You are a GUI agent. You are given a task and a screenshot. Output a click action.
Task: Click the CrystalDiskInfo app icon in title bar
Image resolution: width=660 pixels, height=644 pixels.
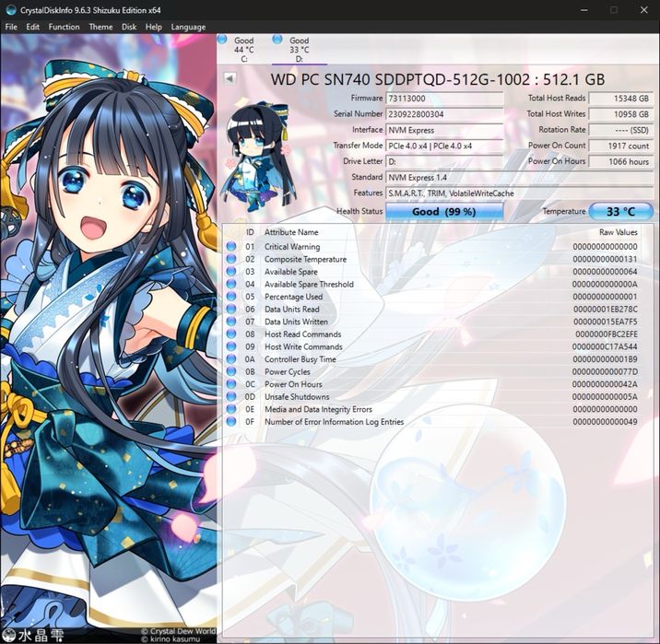pyautogui.click(x=11, y=10)
